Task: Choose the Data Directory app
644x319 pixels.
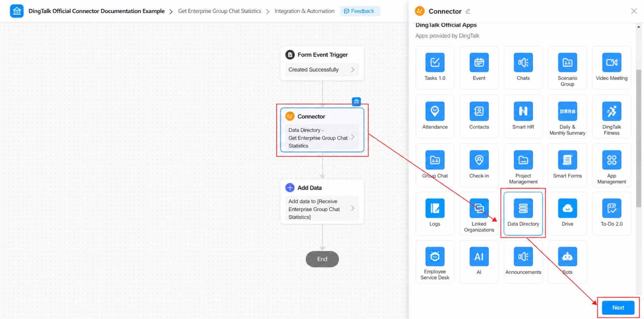Action: coord(523,213)
